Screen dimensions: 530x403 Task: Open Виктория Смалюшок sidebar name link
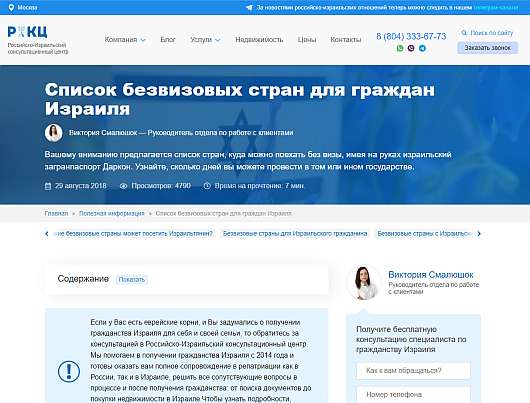431,275
